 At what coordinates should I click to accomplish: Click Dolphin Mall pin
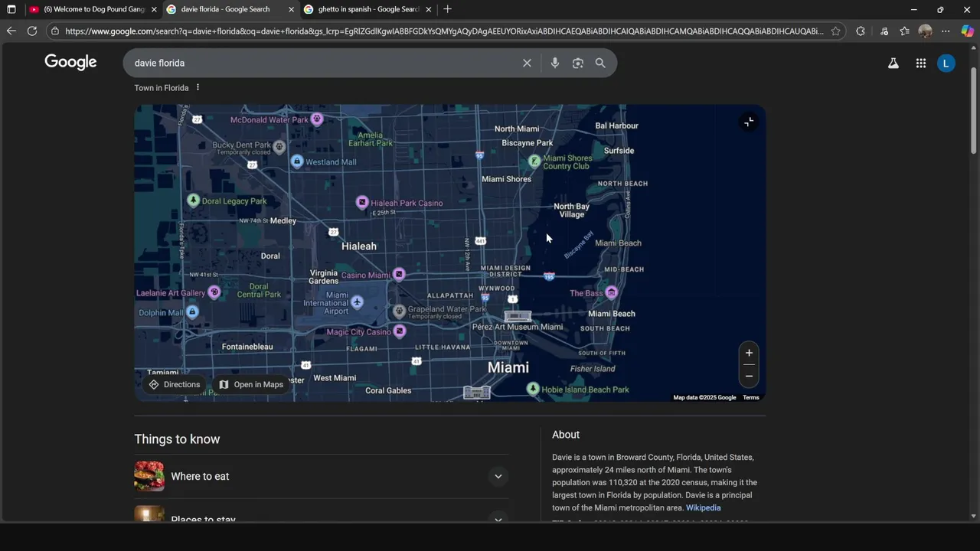[192, 311]
